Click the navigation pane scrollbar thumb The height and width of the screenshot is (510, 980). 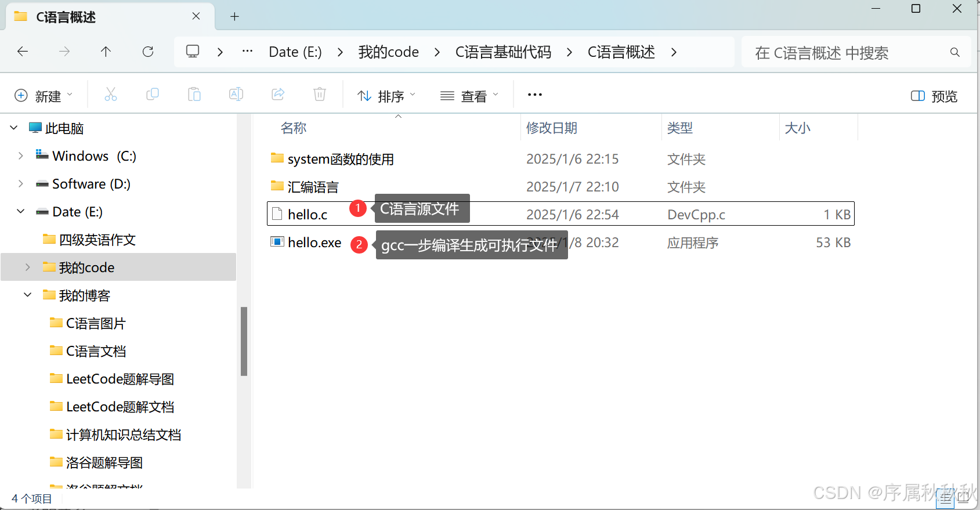coord(244,341)
